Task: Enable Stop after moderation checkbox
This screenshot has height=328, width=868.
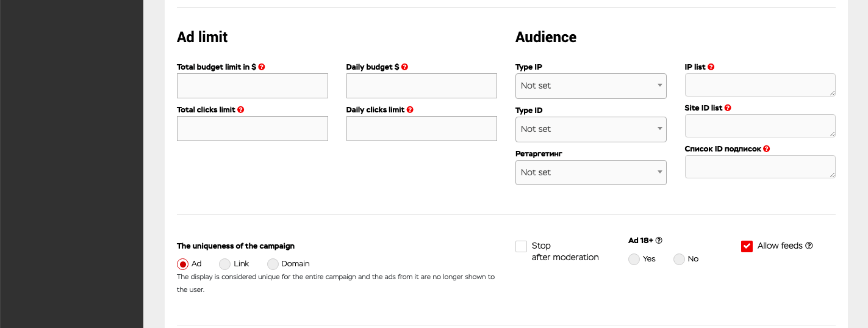Action: coord(521,246)
